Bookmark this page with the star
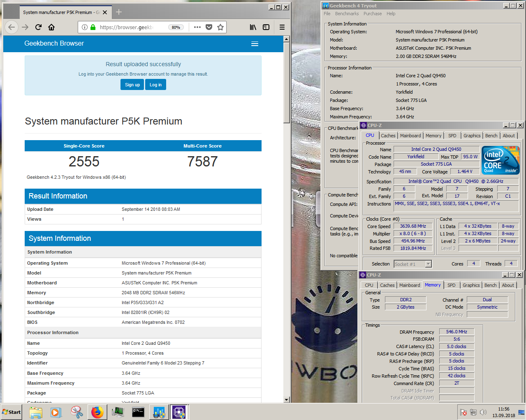 pos(220,27)
